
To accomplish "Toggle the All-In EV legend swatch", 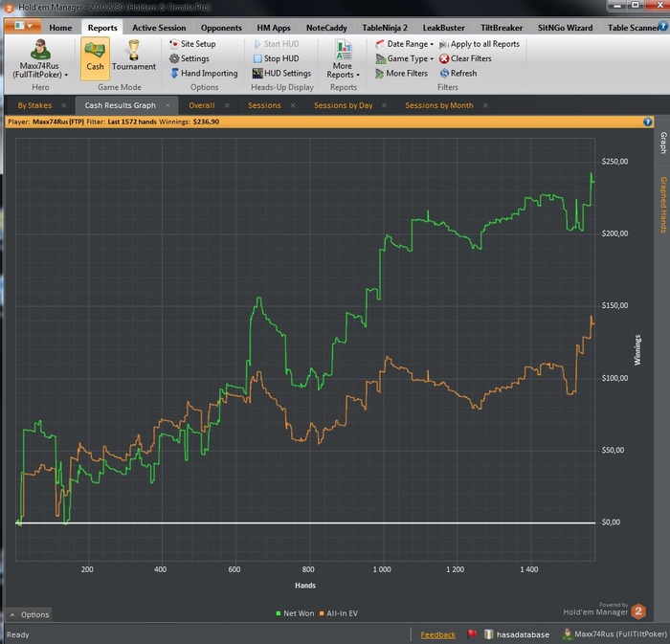I will tap(322, 613).
